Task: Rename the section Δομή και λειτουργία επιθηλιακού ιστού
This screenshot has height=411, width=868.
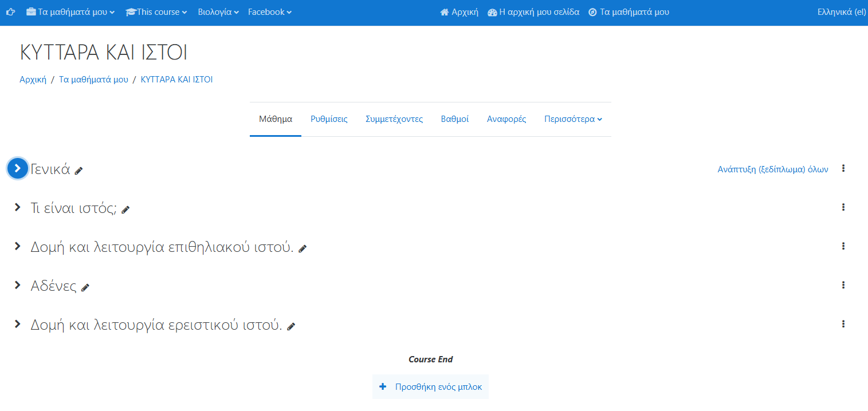Action: coord(303,248)
